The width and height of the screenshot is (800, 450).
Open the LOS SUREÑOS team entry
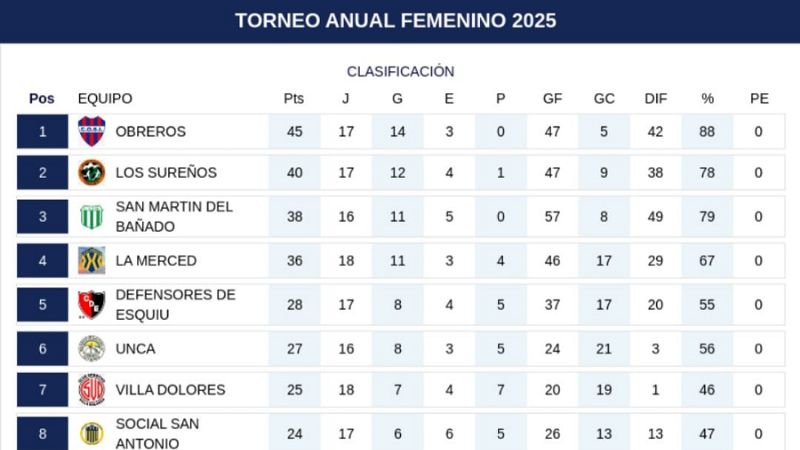click(x=166, y=173)
